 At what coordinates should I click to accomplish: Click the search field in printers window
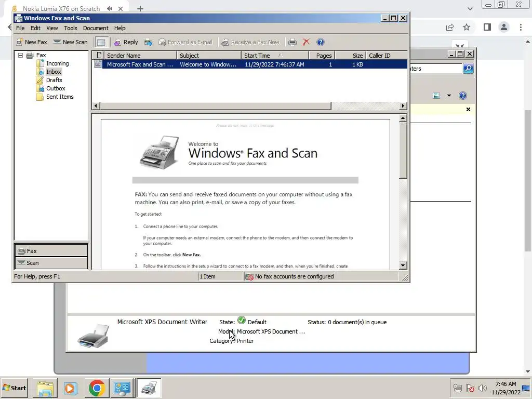[x=436, y=69]
